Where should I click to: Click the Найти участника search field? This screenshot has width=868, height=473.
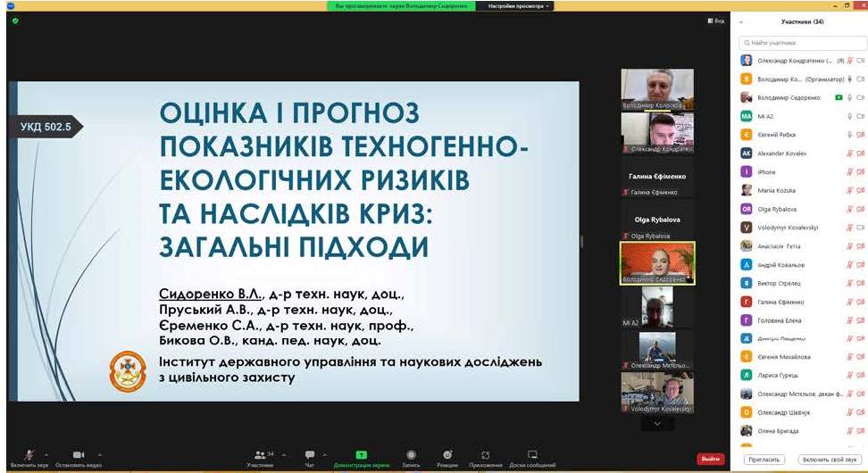(799, 42)
